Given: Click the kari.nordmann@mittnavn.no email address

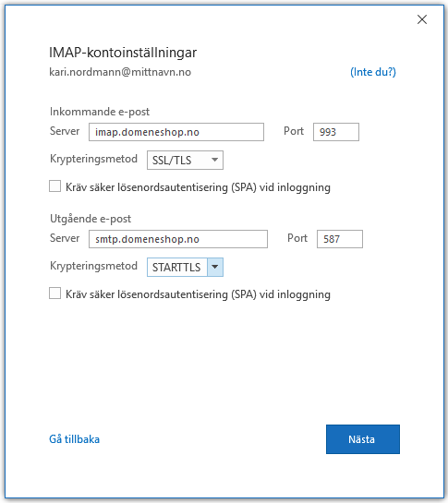Looking at the screenshot, I should (x=120, y=72).
